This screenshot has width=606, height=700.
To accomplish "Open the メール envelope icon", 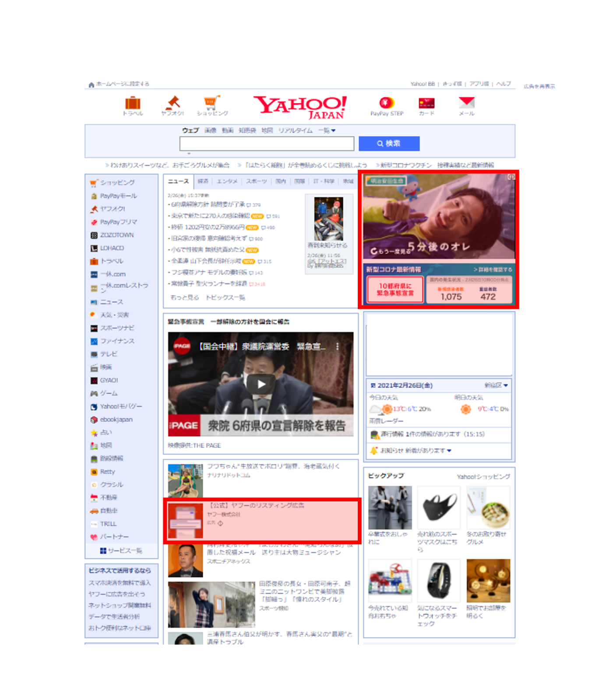I will 467,103.
